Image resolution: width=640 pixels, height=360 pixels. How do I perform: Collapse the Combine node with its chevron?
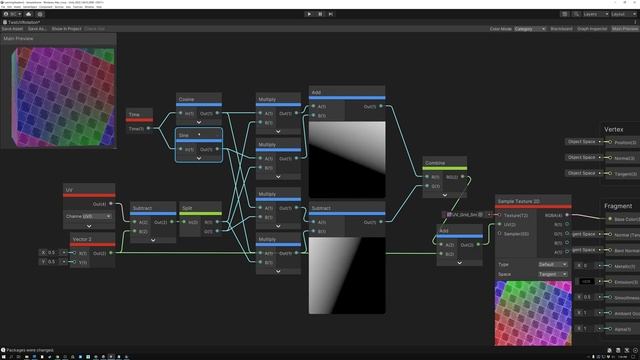445,195
